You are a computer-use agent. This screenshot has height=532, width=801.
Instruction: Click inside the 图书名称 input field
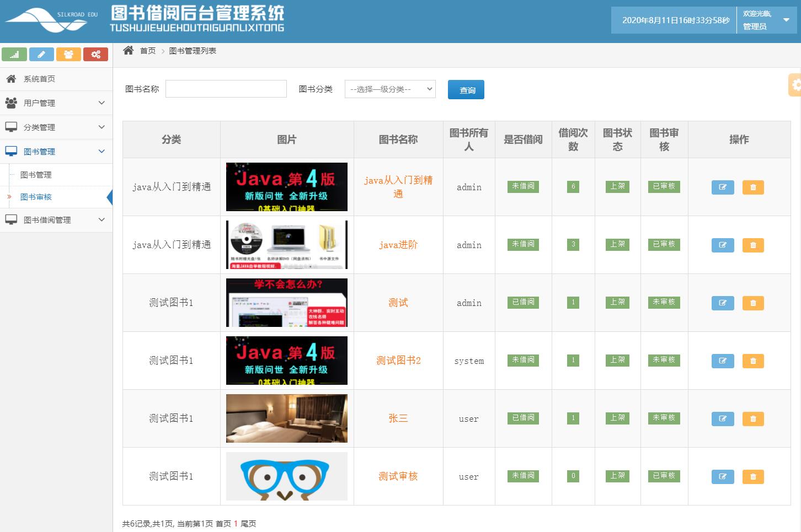coord(226,88)
